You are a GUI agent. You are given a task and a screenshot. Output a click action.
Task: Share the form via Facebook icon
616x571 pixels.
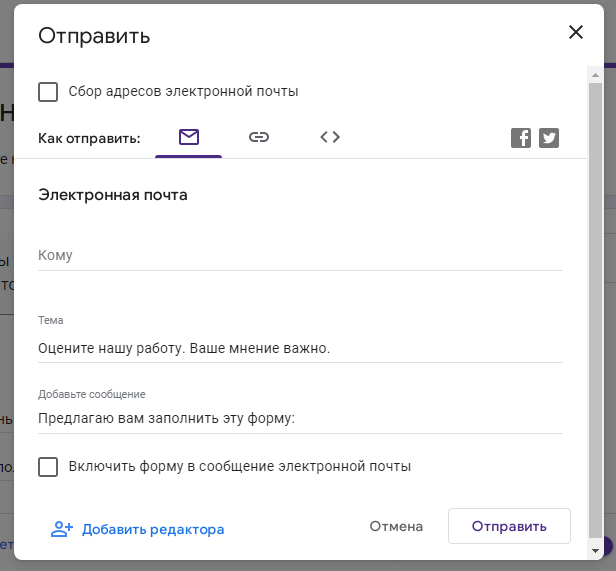tap(521, 138)
